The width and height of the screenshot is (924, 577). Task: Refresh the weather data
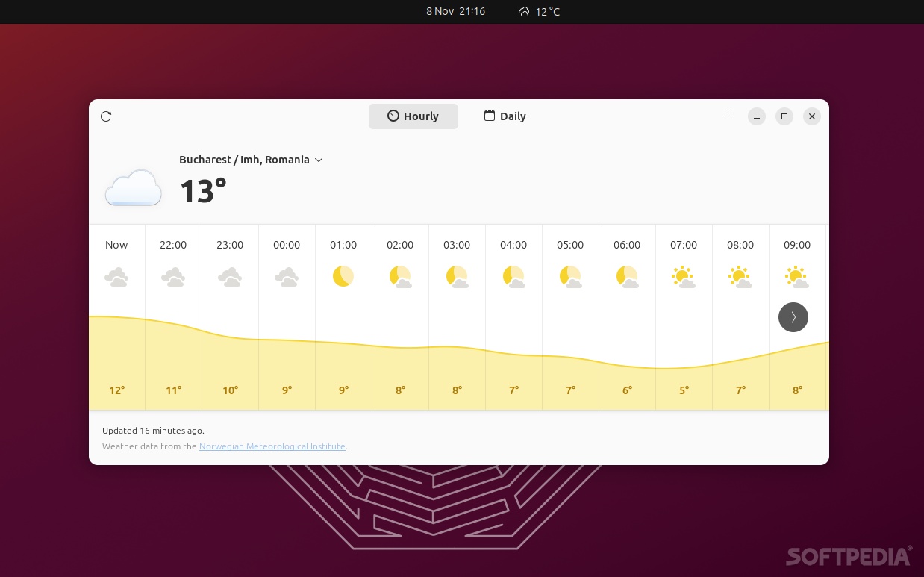pyautogui.click(x=105, y=116)
